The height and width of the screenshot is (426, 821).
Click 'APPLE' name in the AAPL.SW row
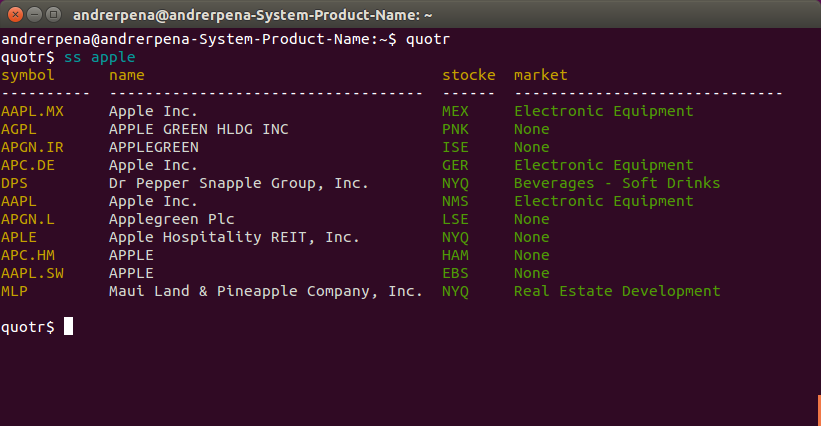131,273
